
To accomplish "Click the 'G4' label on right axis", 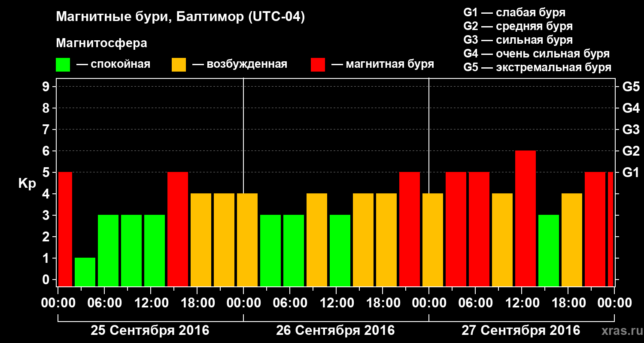I will click(x=631, y=108).
